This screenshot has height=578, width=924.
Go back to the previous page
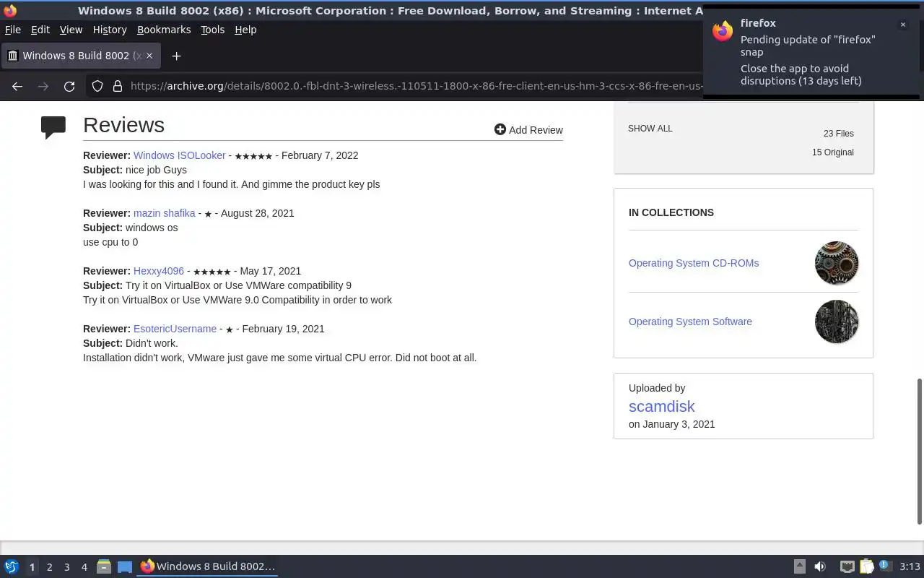pos(17,86)
